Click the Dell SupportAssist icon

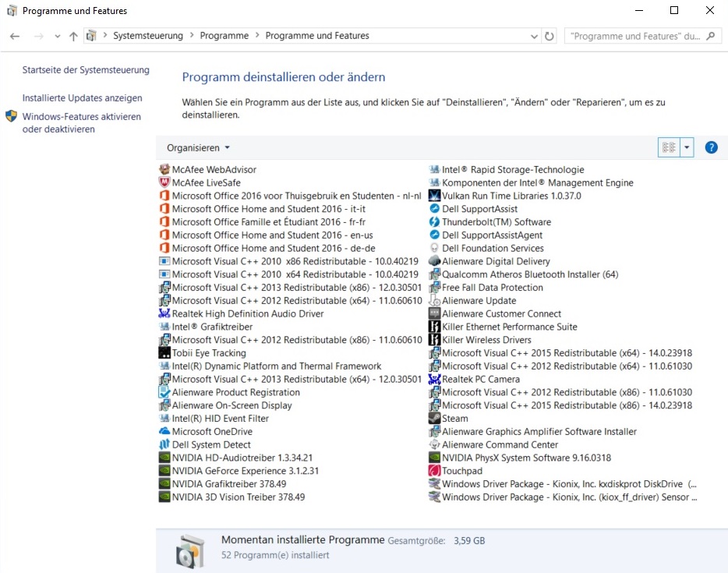(434, 209)
